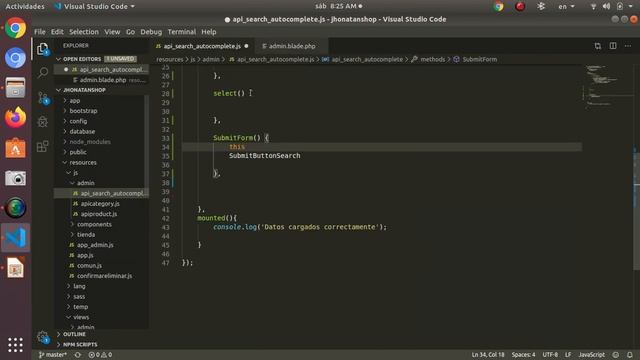The height and width of the screenshot is (360, 640).
Task: Click the unsaved dot on api_search_autocomplete.js tab
Action: click(246, 46)
